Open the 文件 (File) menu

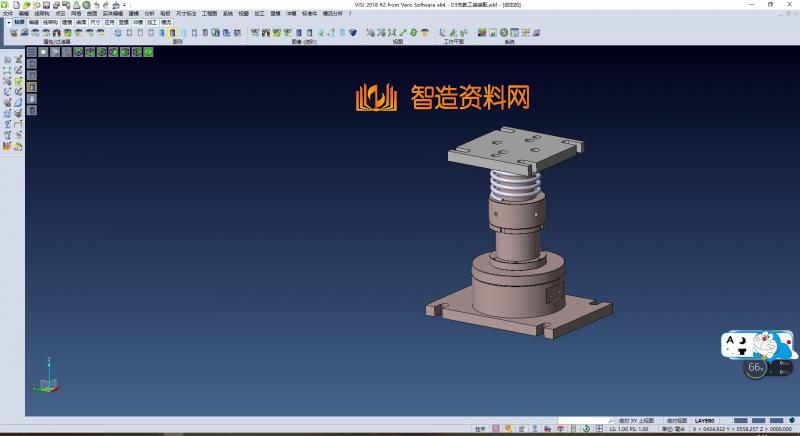pyautogui.click(x=8, y=14)
